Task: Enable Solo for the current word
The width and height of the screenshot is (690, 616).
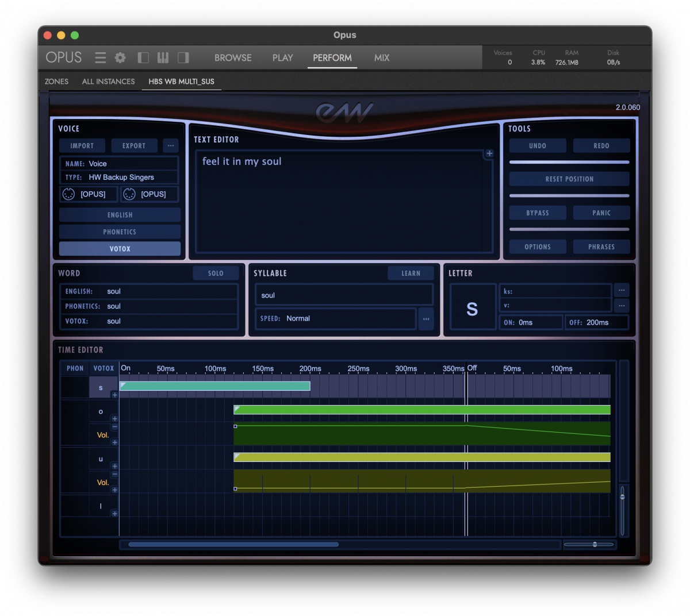Action: pyautogui.click(x=216, y=274)
